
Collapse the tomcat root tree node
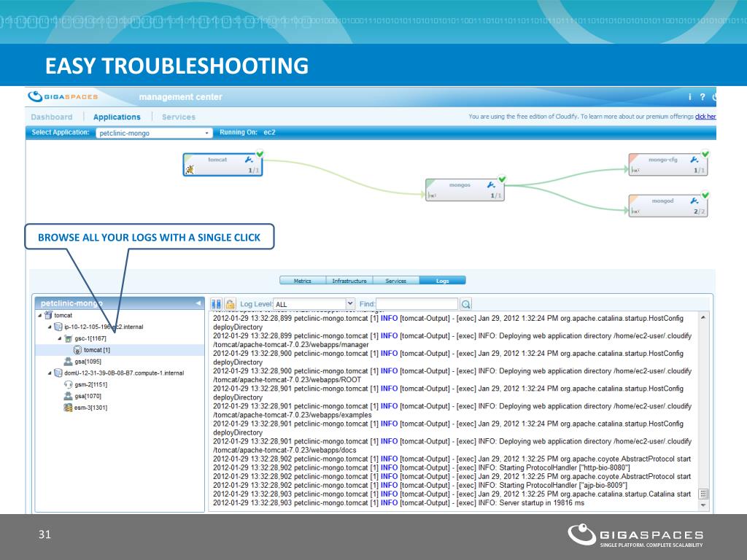39,315
